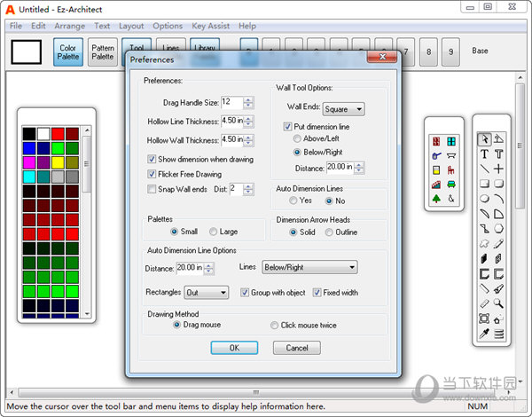Open the cyan window library icon
The width and height of the screenshot is (532, 417).
point(451,141)
